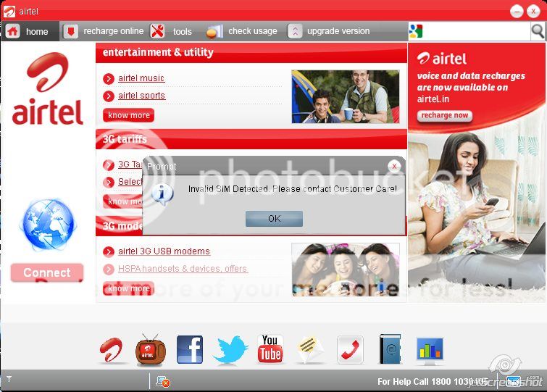Viewport: 547px width, 392px height.
Task: Open the tools menu
Action: pyautogui.click(x=171, y=31)
